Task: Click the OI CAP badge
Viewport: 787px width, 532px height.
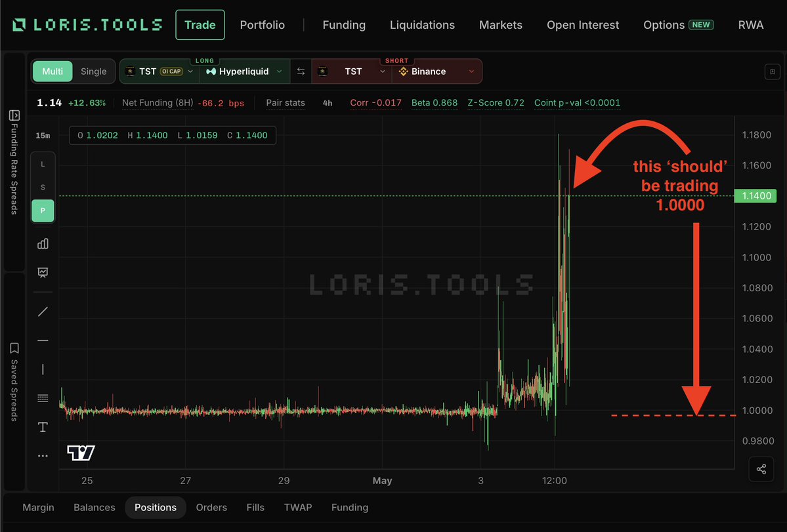Action: [171, 72]
